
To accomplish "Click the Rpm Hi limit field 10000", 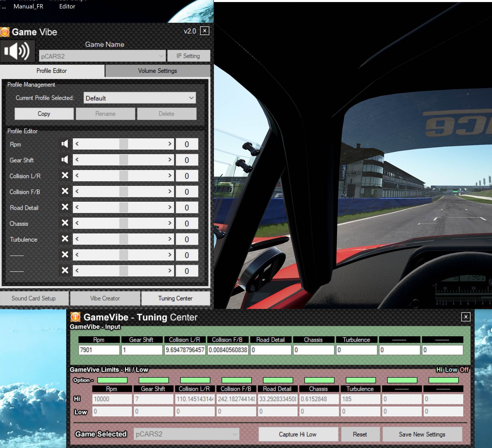I will point(112,399).
